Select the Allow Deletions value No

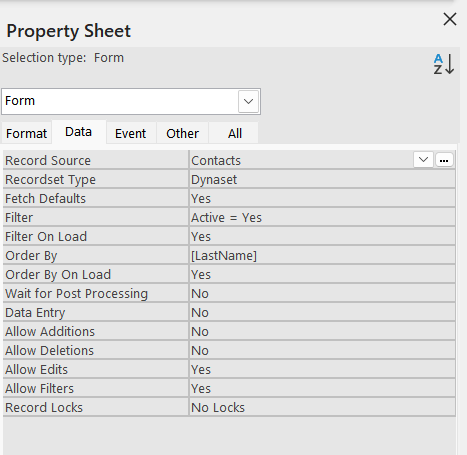pyautogui.click(x=322, y=350)
